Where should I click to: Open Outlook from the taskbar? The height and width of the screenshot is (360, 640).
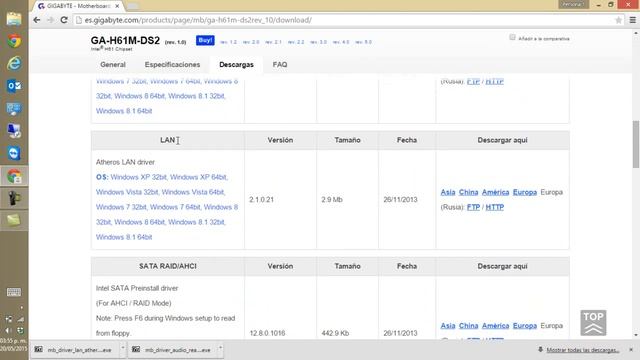[x=14, y=86]
